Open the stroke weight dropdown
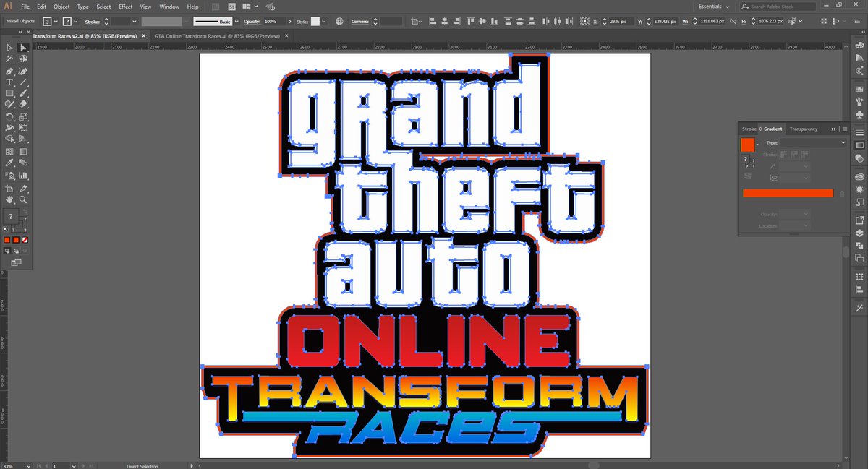 tap(135, 22)
